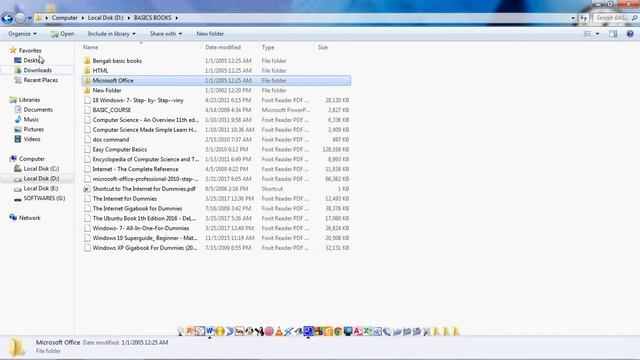This screenshot has width=640, height=360.
Task: Open Documents library in the sidebar
Action: tap(38, 110)
